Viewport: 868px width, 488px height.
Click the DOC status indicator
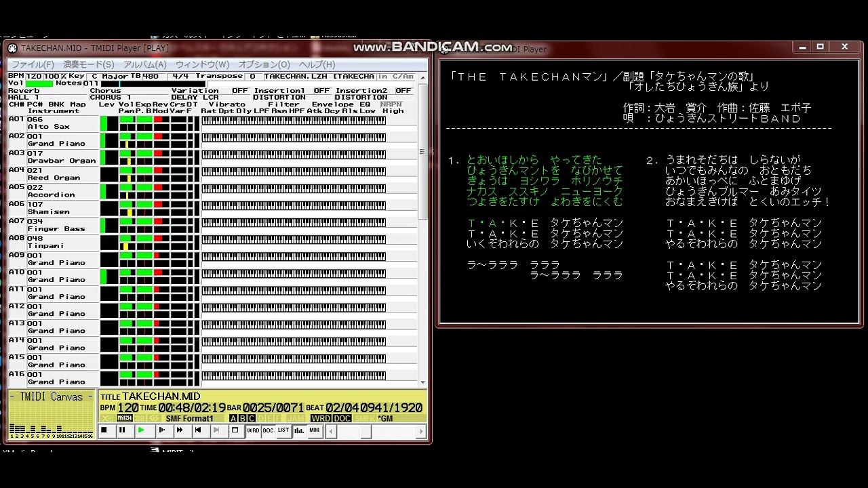pyautogui.click(x=342, y=418)
